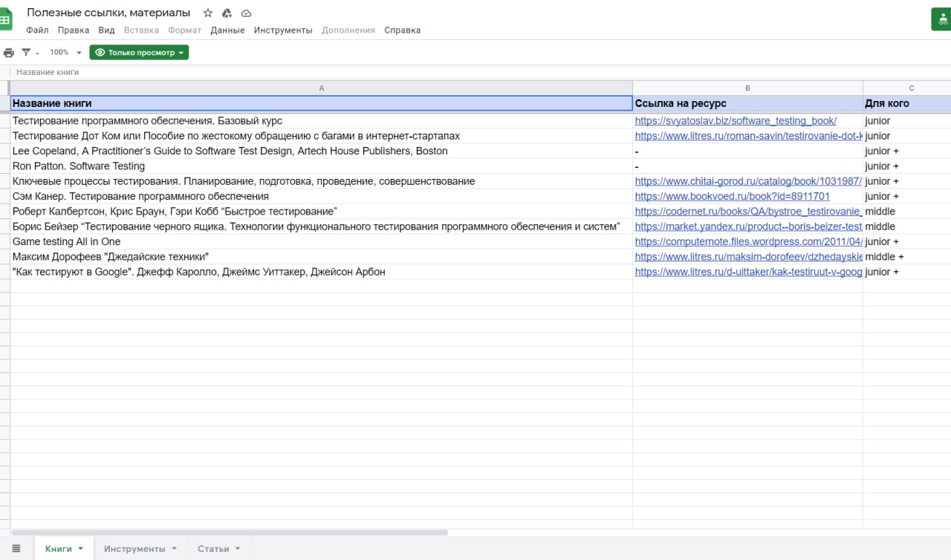Select header cell 'Ссылка на ресурс'
Screen dimensions: 951x560
747,103
